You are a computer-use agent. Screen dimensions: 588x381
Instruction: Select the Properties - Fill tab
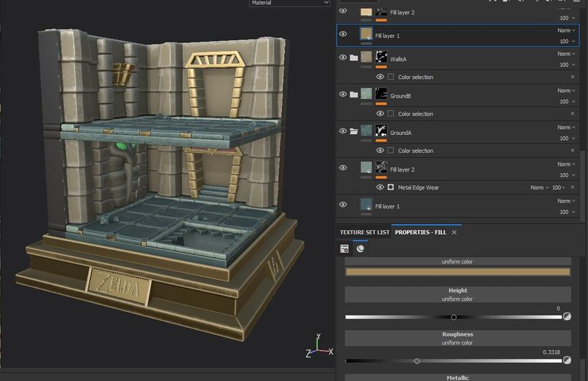[420, 232]
